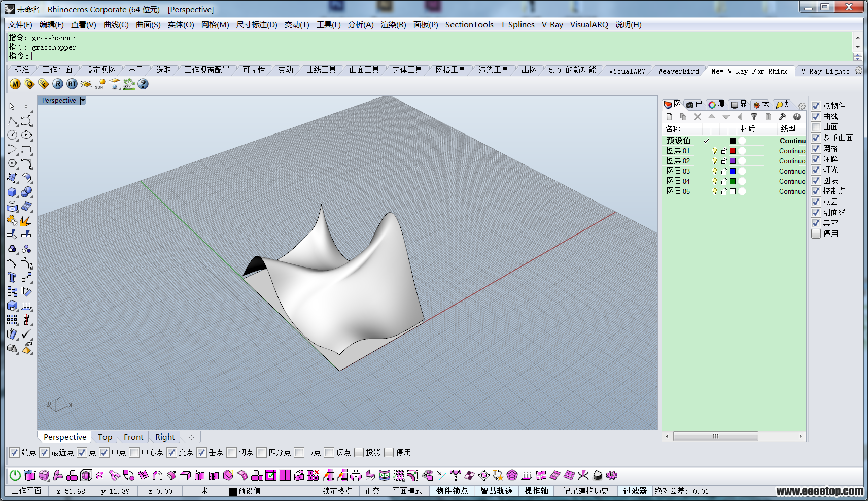Click the panel options gear icon

802,106
